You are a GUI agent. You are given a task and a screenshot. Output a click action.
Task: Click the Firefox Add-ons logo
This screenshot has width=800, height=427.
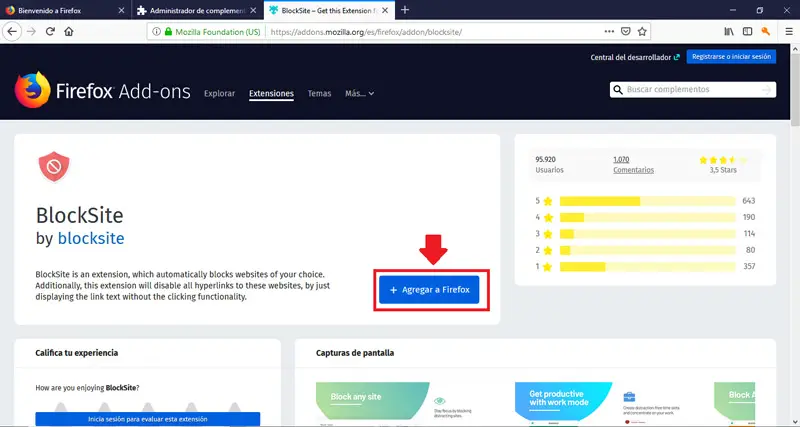click(x=103, y=90)
